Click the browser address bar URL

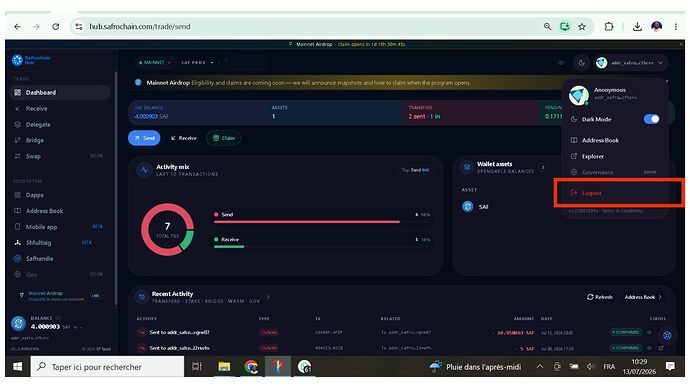click(140, 26)
